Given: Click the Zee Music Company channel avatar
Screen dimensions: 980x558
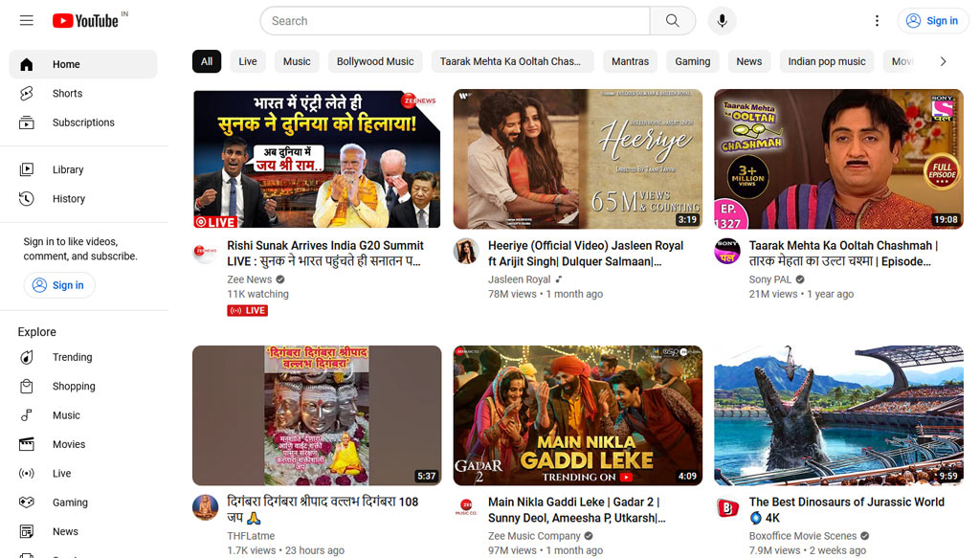Looking at the screenshot, I should (466, 508).
